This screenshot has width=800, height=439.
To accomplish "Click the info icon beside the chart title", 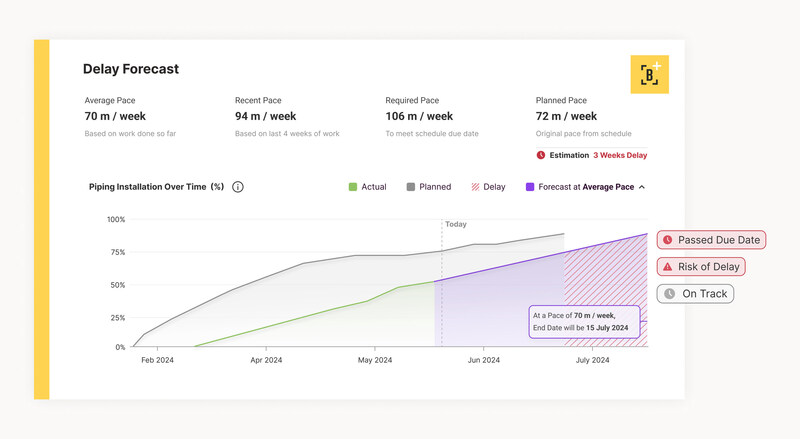I will (238, 187).
